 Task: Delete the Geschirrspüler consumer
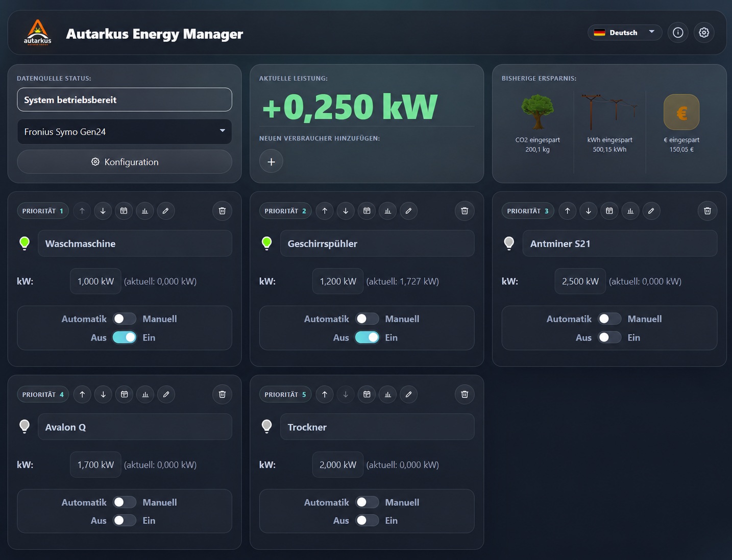465,211
